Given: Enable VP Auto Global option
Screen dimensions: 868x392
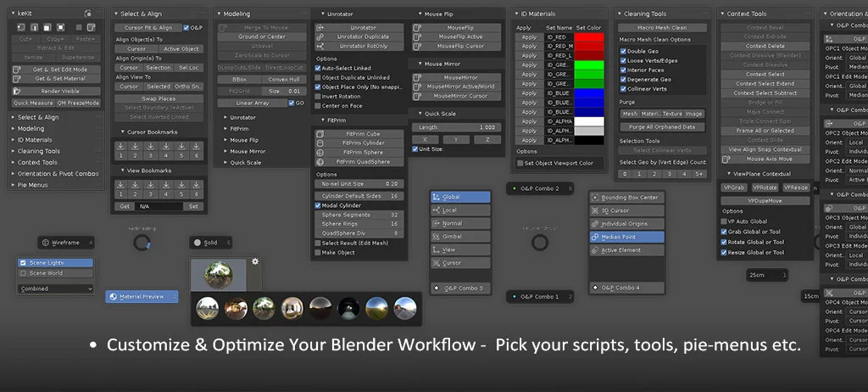Looking at the screenshot, I should pyautogui.click(x=724, y=221).
